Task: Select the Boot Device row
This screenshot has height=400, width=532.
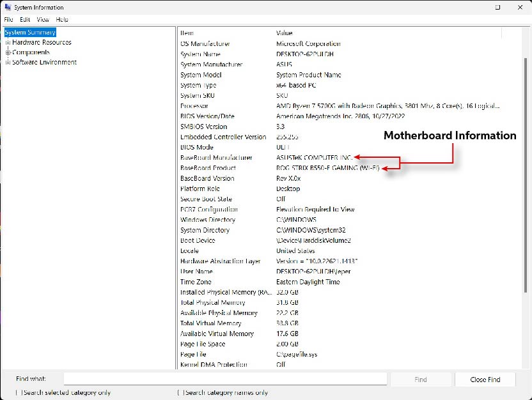Action: [340, 240]
